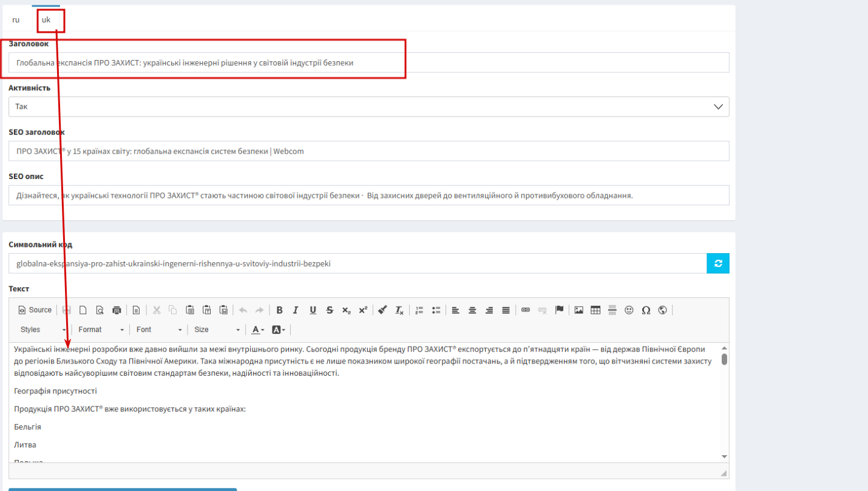Toggle Bold formatting
This screenshot has width=868, height=491.
pos(279,310)
